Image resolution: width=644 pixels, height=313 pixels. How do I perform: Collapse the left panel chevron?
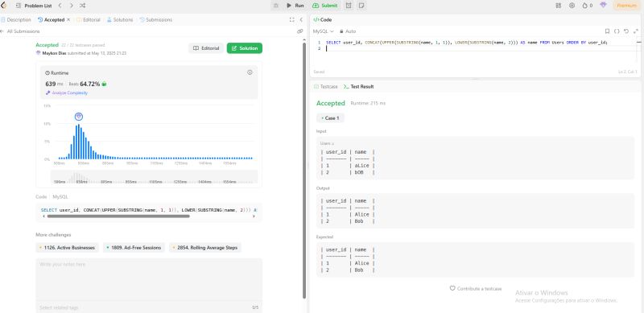[301, 20]
